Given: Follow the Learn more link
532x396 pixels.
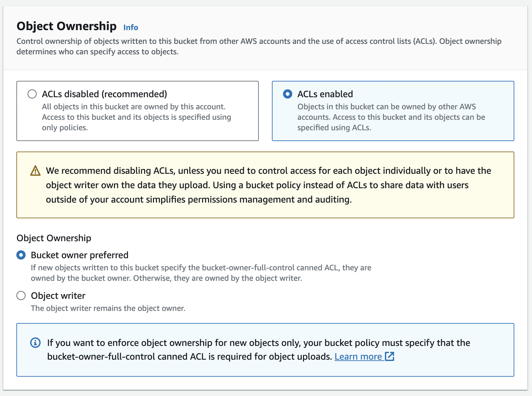Looking at the screenshot, I should 358,356.
